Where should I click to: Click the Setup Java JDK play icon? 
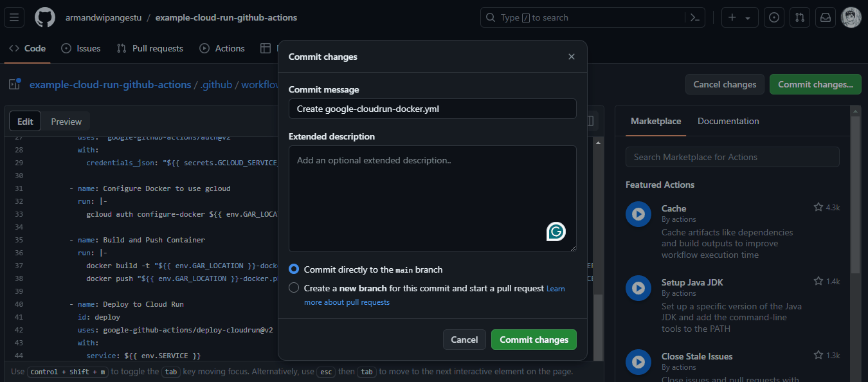point(638,287)
